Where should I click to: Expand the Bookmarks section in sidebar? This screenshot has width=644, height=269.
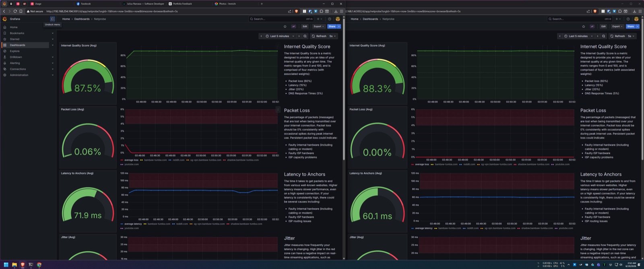(x=53, y=33)
